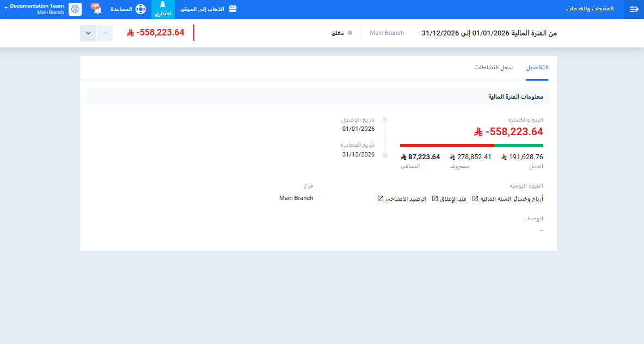Screen dimensions: 644x344
Task: Open المساعدة help lifebuoy icon
Action: 140,9
